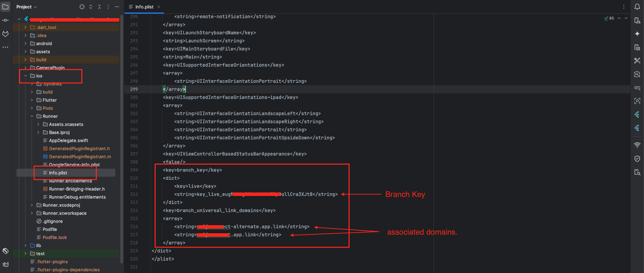Screen dimensions: 644x273
Task: Click expand all icon in Project header
Action: [x=91, y=7]
